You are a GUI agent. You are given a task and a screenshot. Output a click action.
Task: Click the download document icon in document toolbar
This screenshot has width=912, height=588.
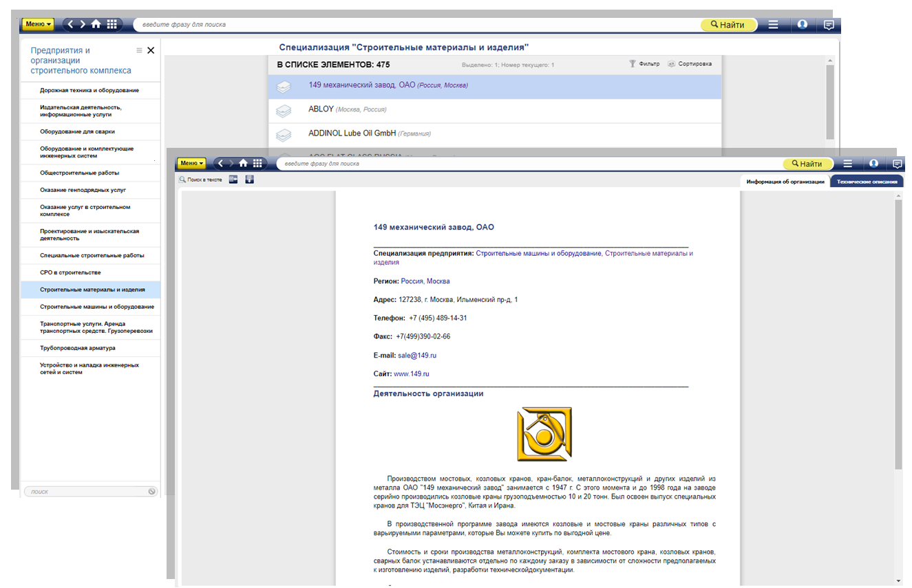[249, 179]
